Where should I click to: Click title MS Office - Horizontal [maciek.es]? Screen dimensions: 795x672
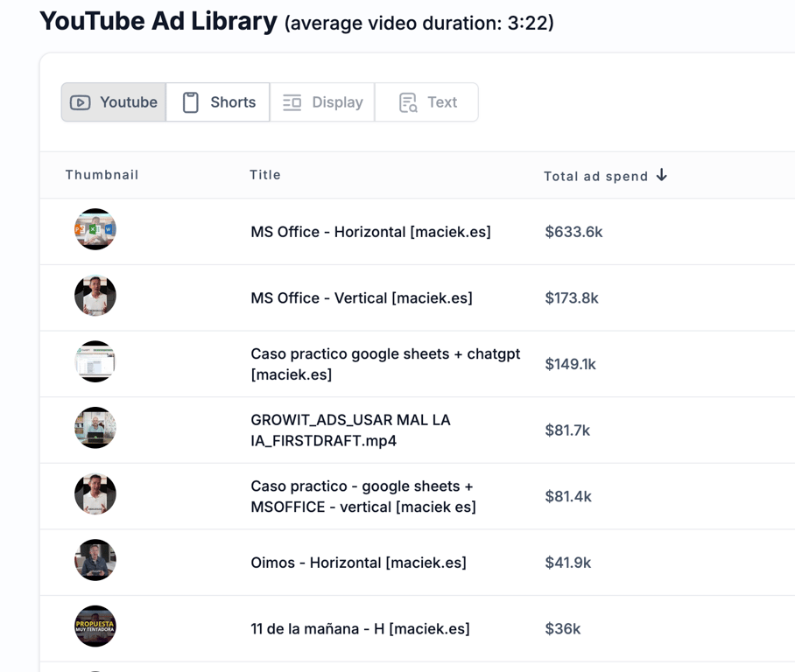(370, 232)
